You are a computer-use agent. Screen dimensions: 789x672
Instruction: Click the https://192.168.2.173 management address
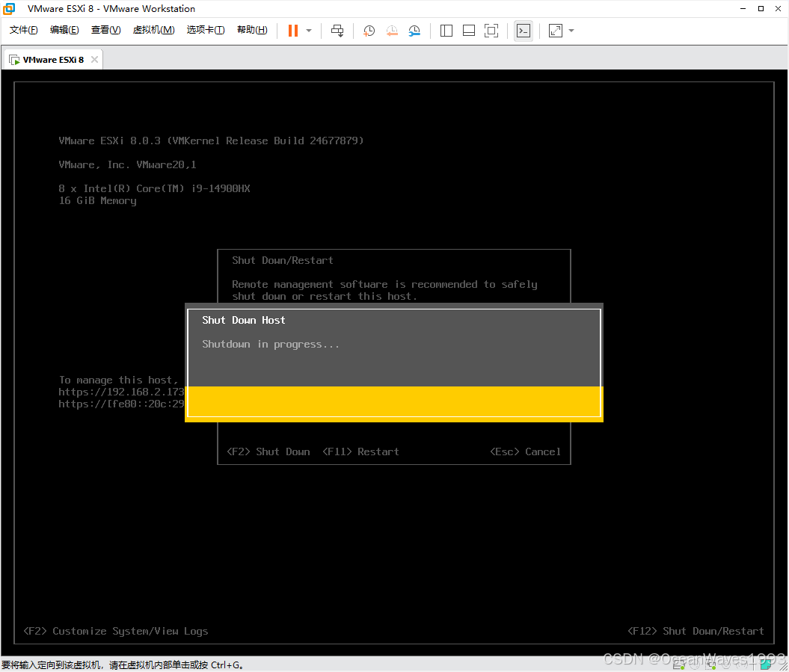click(x=121, y=392)
